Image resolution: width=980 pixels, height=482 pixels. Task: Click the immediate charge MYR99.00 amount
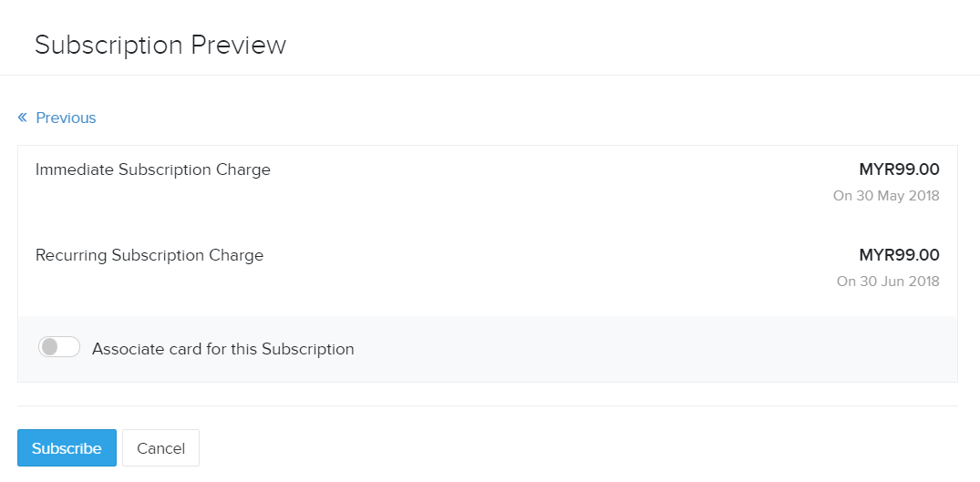(x=899, y=169)
